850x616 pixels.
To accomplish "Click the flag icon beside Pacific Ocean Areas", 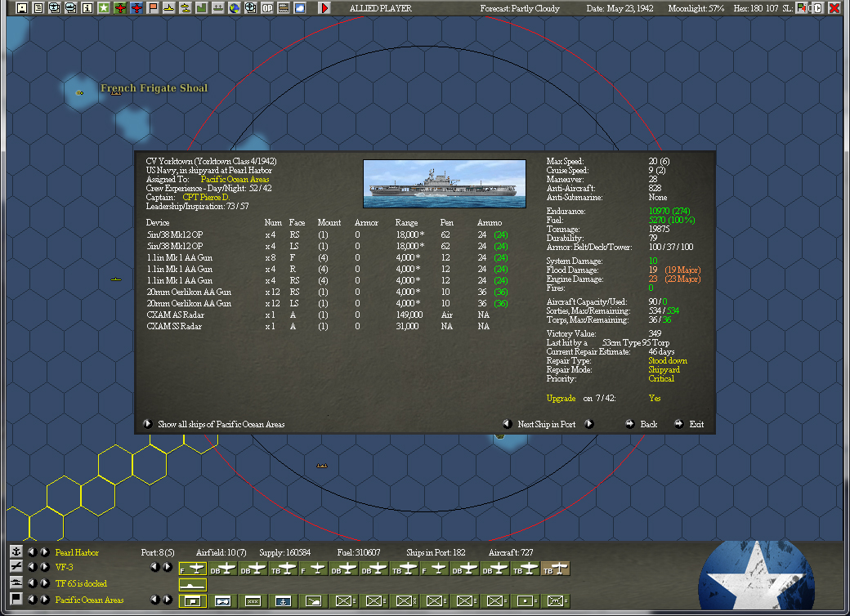I will pos(16,599).
